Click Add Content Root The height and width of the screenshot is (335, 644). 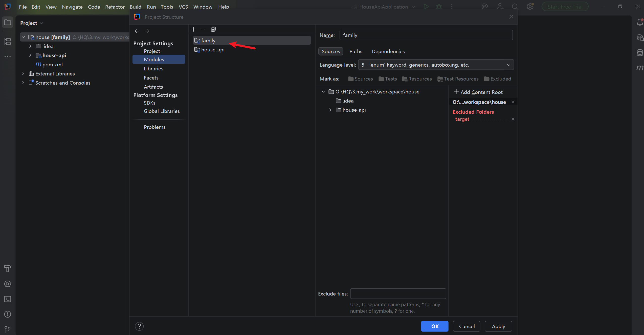click(x=478, y=92)
